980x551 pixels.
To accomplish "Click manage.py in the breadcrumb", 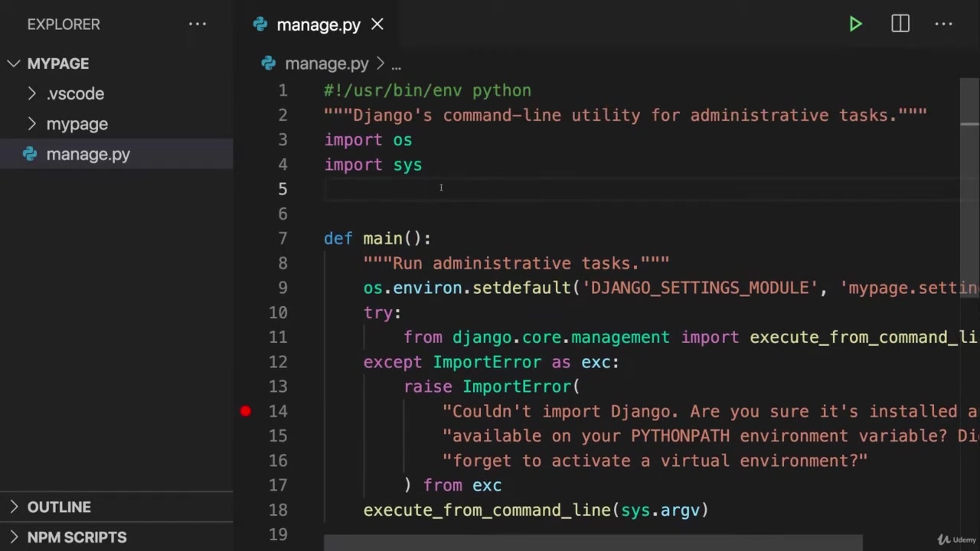I will [326, 64].
